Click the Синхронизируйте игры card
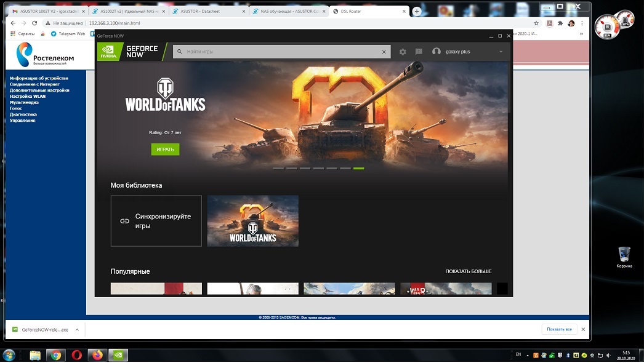 156,221
